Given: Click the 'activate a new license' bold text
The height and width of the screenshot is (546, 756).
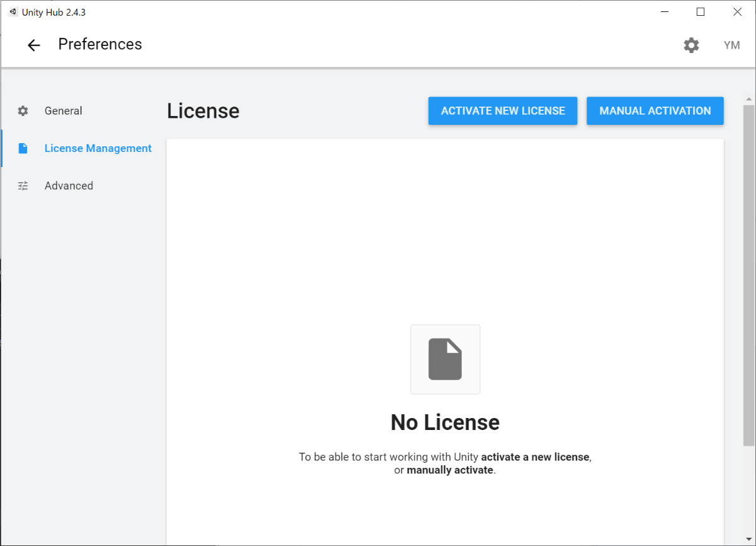Looking at the screenshot, I should tap(535, 456).
